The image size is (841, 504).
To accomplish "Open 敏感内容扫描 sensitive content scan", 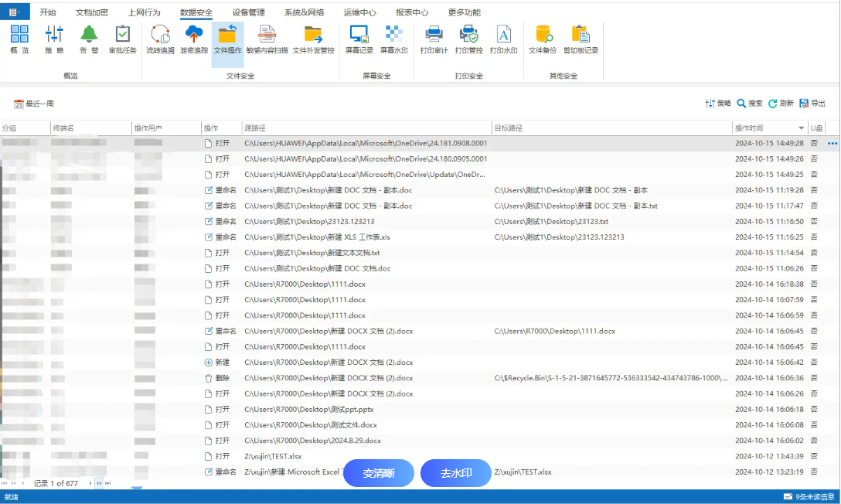I will (267, 39).
